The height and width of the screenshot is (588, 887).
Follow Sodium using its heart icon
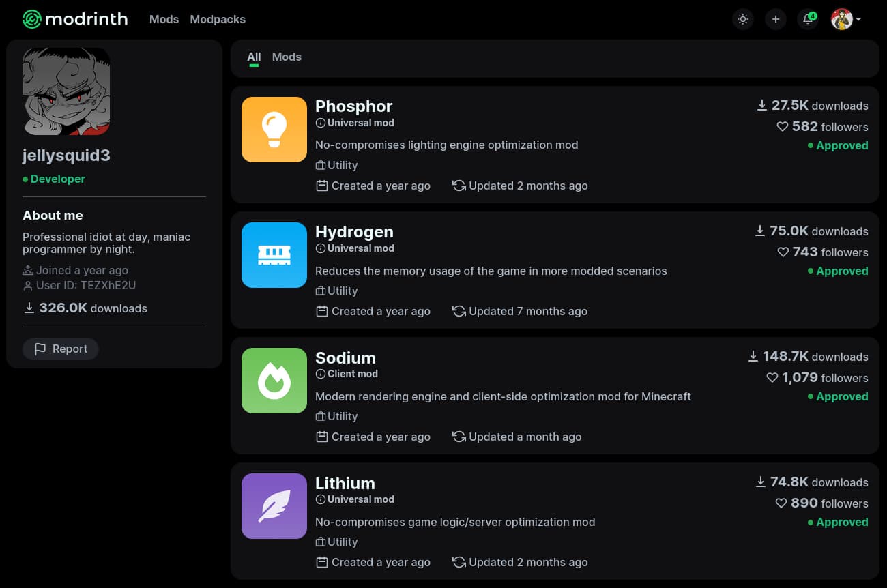772,377
